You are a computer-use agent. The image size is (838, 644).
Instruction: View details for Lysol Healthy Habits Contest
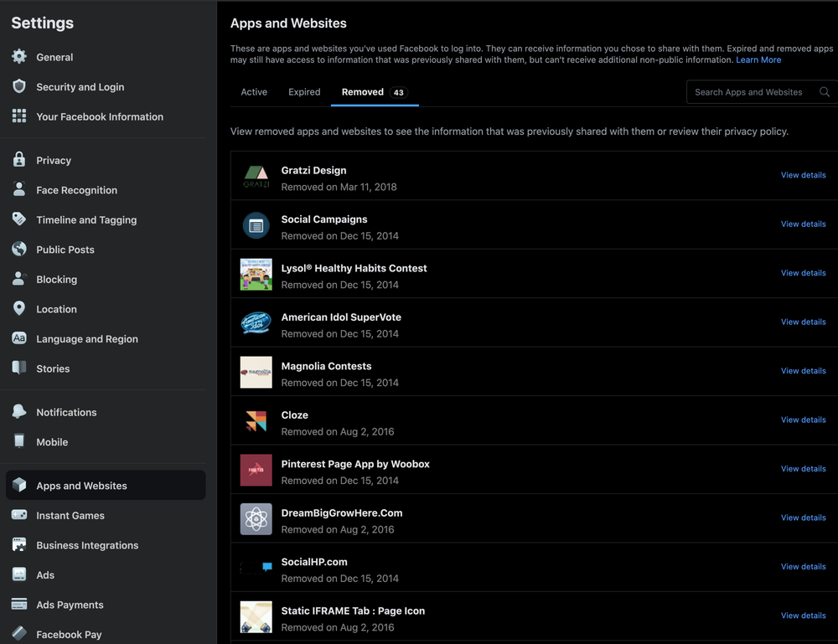point(804,273)
